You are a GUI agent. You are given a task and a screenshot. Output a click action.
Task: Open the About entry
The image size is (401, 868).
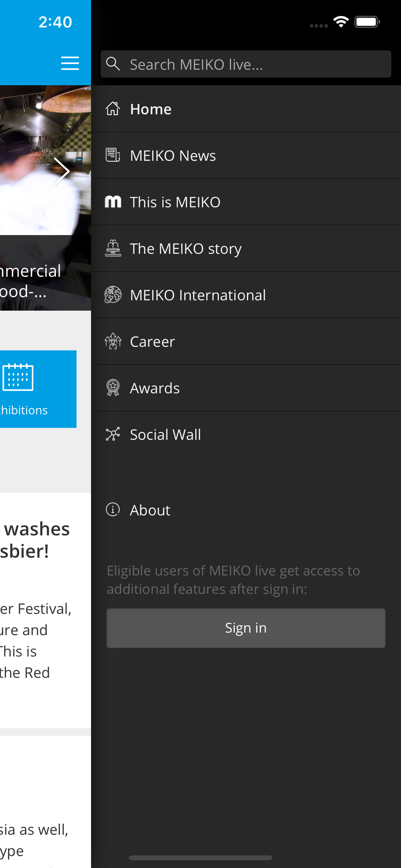coord(246,510)
